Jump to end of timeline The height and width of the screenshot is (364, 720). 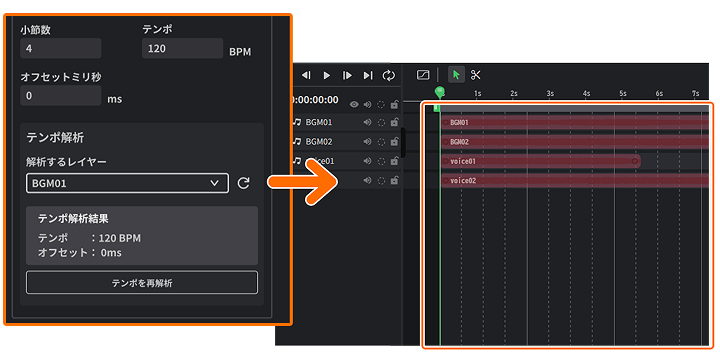point(368,75)
